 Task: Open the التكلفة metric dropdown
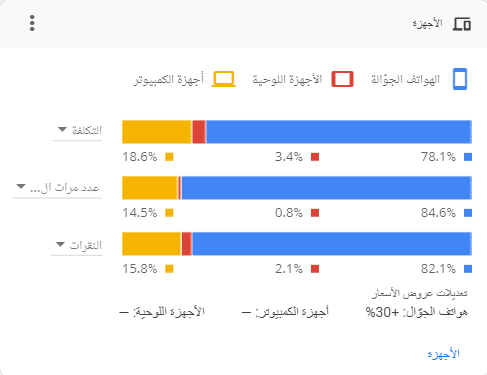78,130
